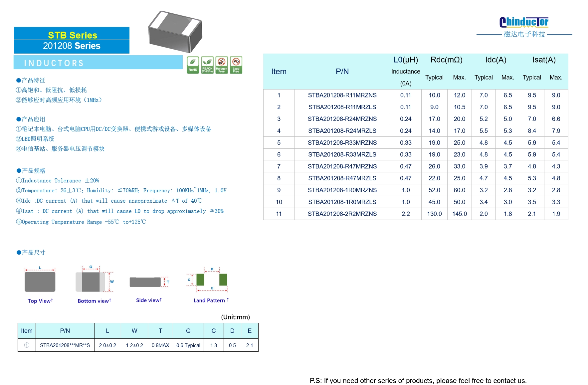Click the 1.3 C dimension cell
This screenshot has width=588, height=385.
coord(214,345)
